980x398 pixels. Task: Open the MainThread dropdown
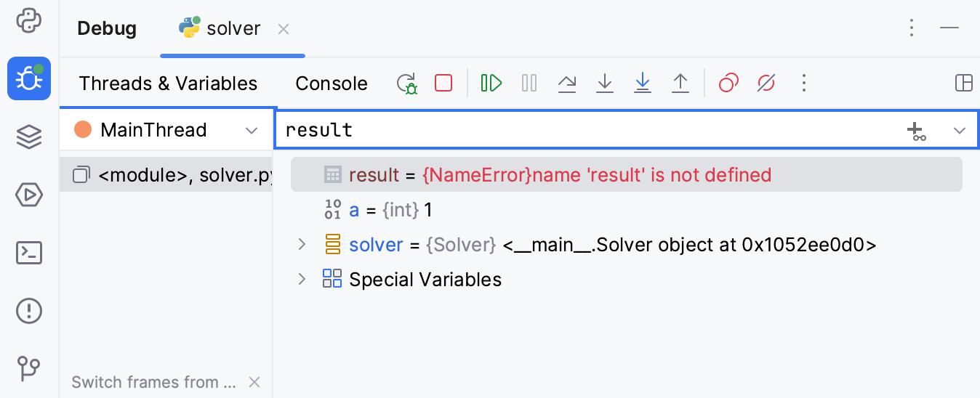tap(252, 131)
